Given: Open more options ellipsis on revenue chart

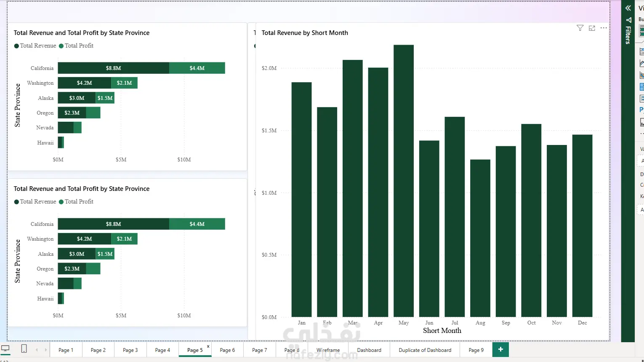Looking at the screenshot, I should pyautogui.click(x=604, y=28).
